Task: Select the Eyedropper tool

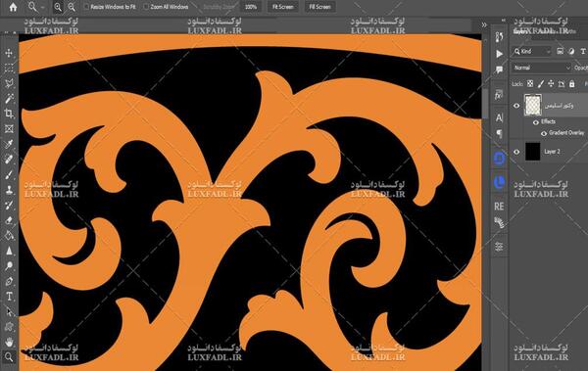Action: coord(9,144)
